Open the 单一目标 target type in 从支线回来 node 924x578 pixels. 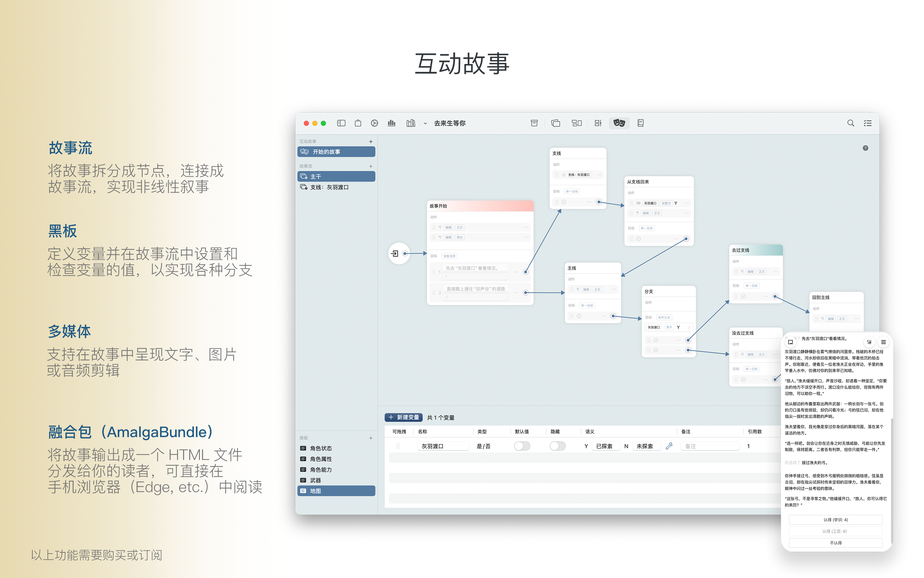tap(647, 229)
